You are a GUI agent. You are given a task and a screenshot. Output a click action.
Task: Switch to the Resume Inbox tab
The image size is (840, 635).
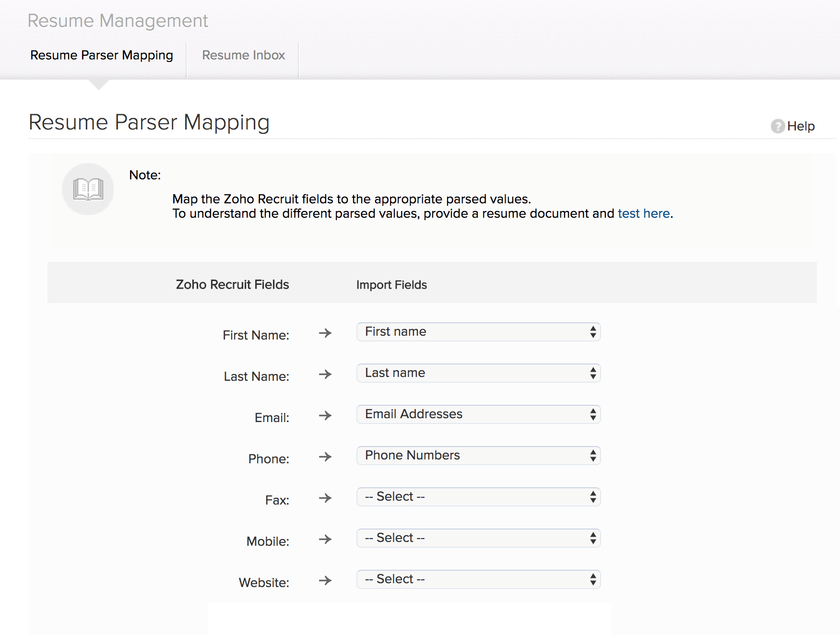[x=243, y=55]
